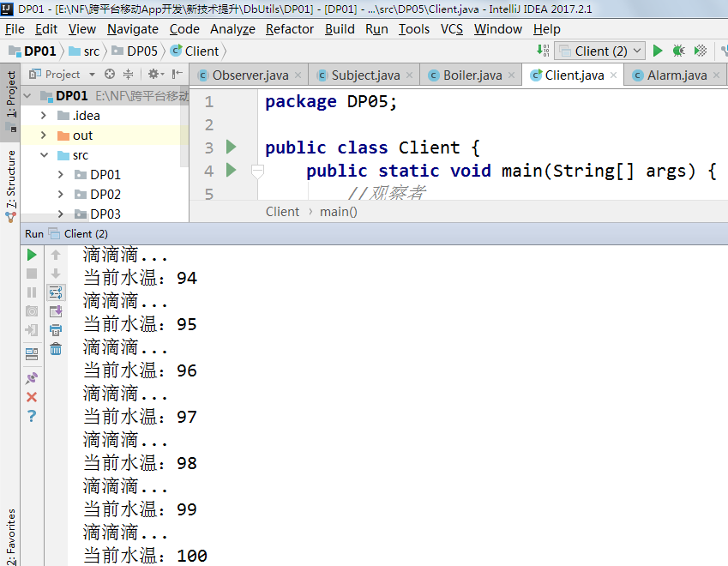
Task: Click the exit icon in Run panel
Action: [32, 330]
